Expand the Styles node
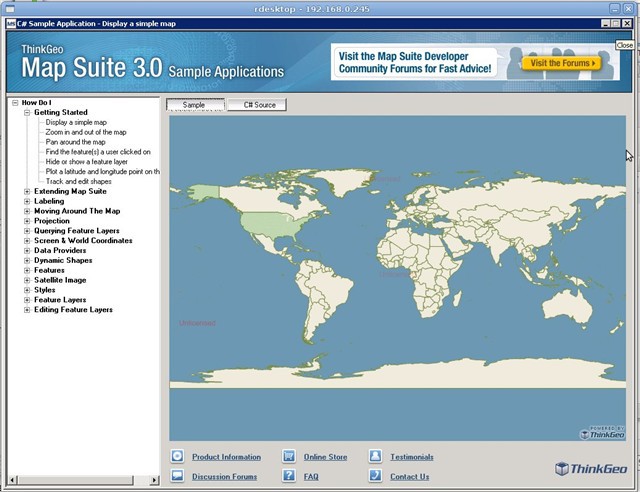The height and width of the screenshot is (492, 640). coord(27,290)
